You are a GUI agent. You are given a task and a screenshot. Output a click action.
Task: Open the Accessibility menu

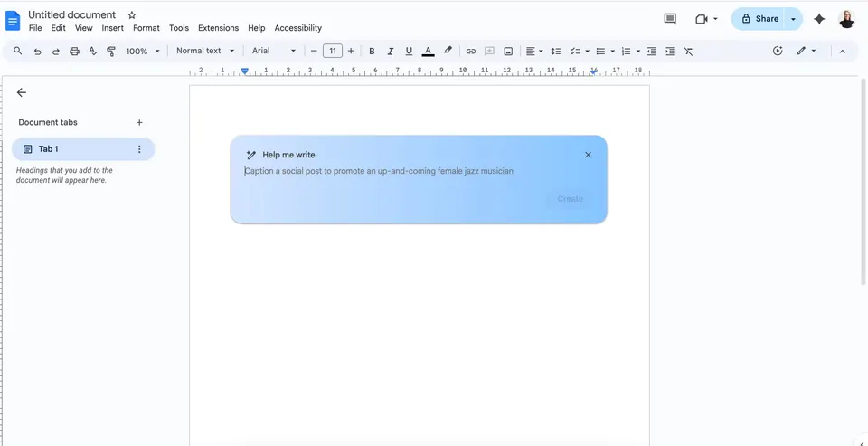coord(297,28)
